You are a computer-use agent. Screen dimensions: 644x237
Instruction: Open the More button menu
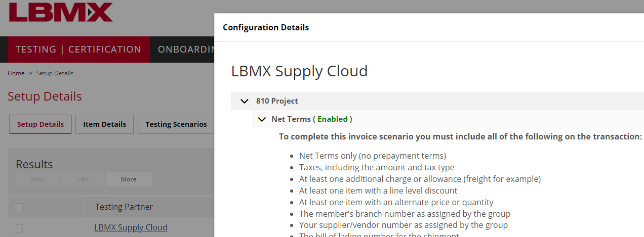129,179
